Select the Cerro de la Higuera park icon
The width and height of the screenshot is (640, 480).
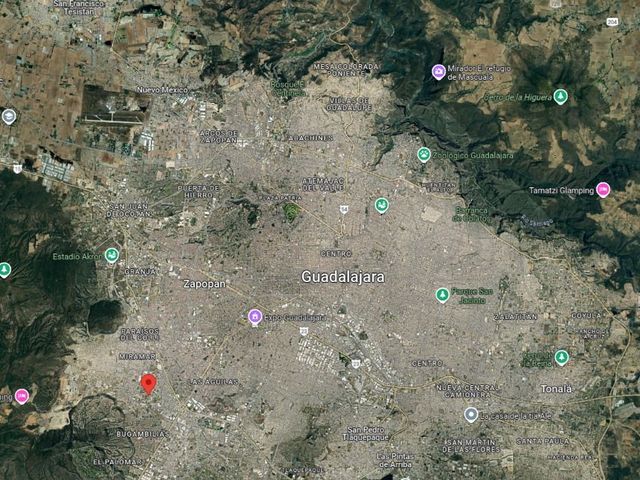[x=561, y=96]
